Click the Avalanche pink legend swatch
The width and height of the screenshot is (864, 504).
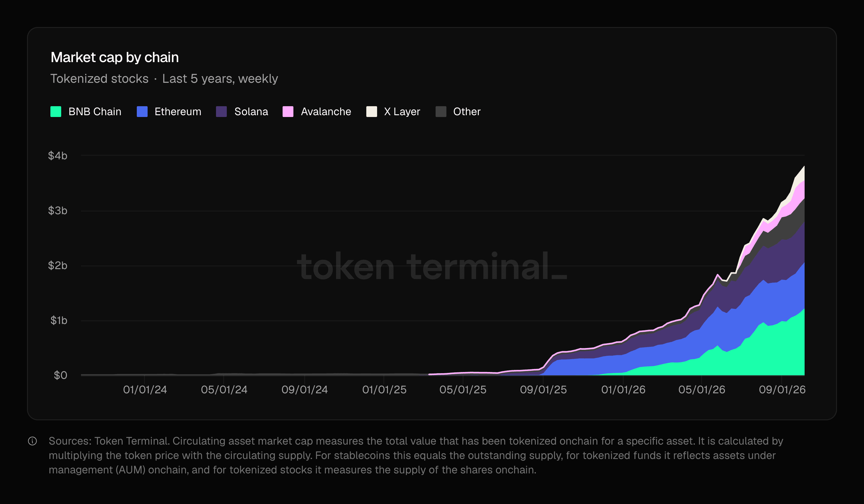click(288, 111)
